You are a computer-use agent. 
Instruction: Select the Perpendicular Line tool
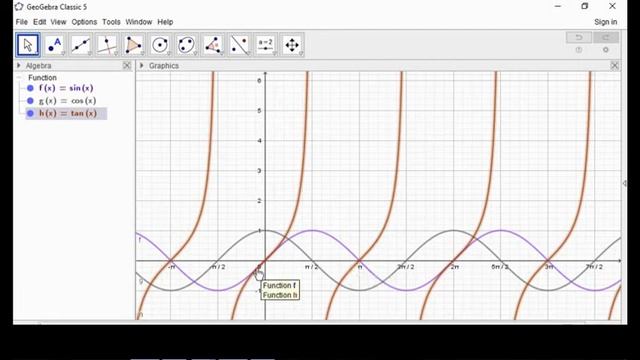click(107, 45)
